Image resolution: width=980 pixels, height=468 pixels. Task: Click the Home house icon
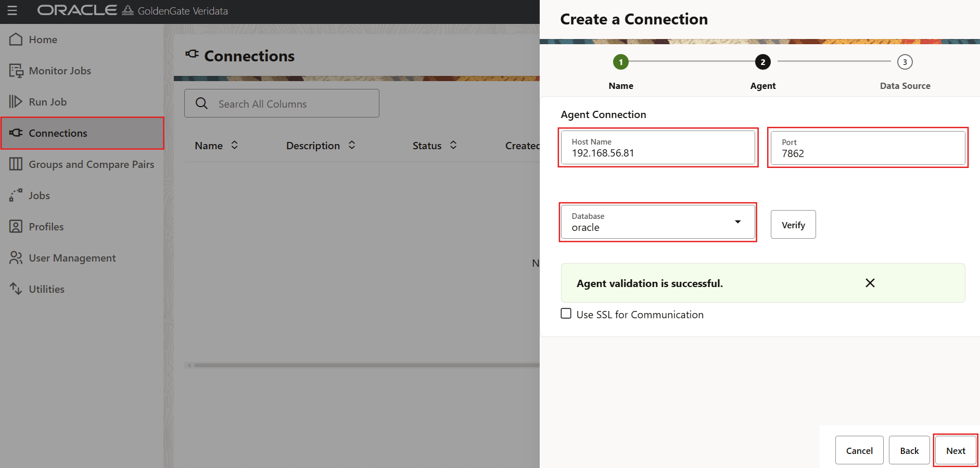16,40
